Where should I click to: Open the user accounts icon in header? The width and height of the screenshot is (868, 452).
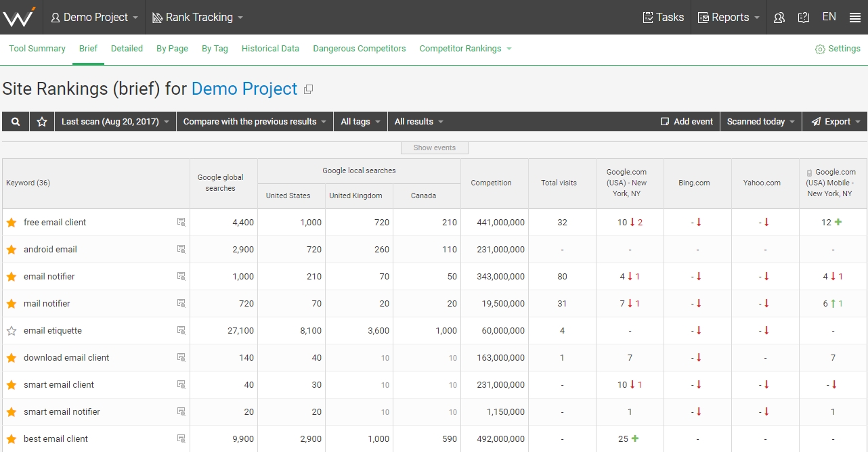(779, 18)
